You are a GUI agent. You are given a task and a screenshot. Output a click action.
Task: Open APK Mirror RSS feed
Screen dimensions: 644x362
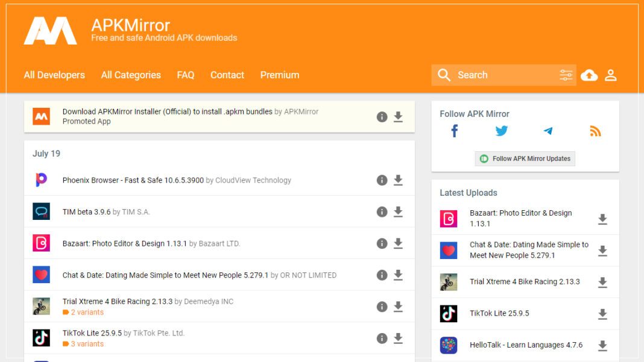(x=595, y=131)
